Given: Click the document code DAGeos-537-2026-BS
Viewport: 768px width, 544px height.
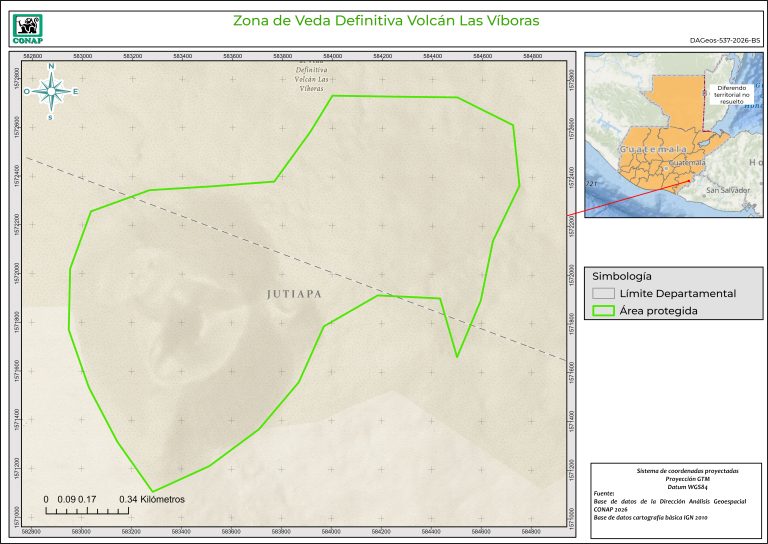Looking at the screenshot, I should point(725,40).
